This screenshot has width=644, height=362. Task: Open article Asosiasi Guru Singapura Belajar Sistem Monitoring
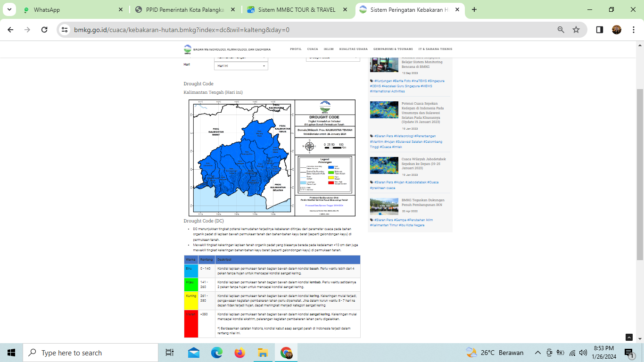pos(422,62)
